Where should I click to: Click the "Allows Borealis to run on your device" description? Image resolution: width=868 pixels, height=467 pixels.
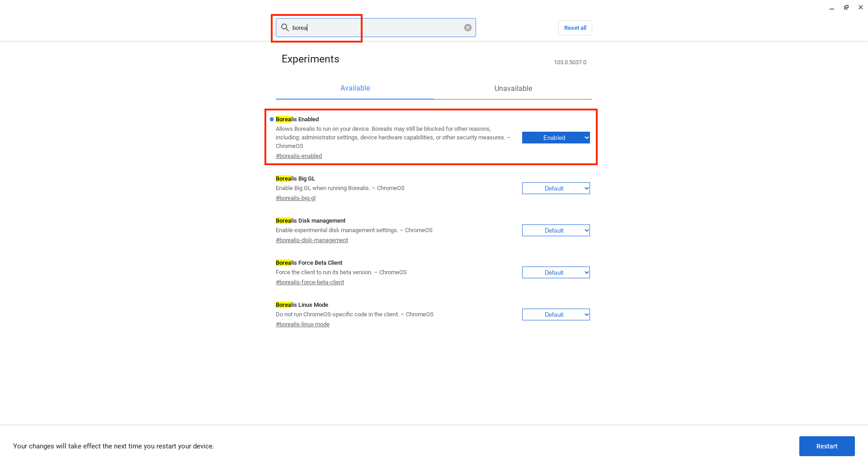(x=393, y=138)
